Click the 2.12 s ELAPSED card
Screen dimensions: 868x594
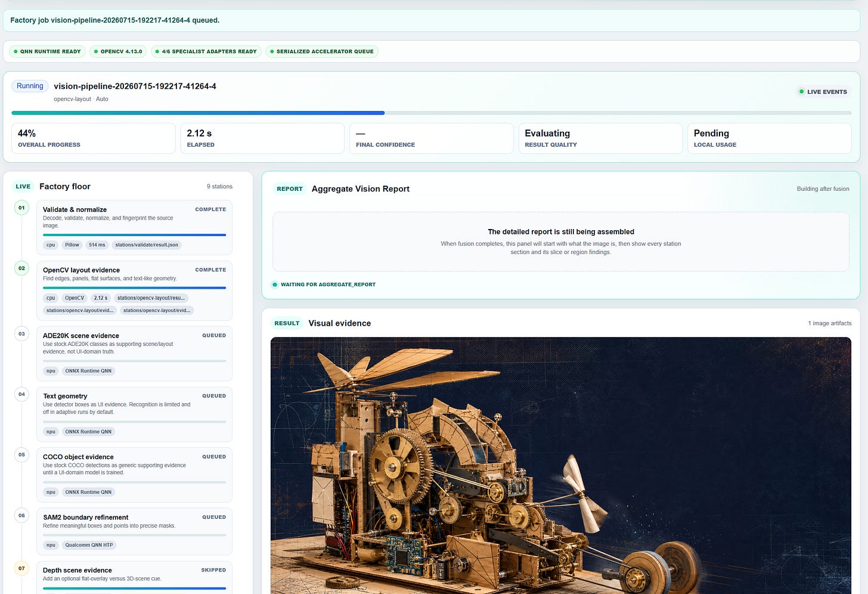pyautogui.click(x=262, y=138)
